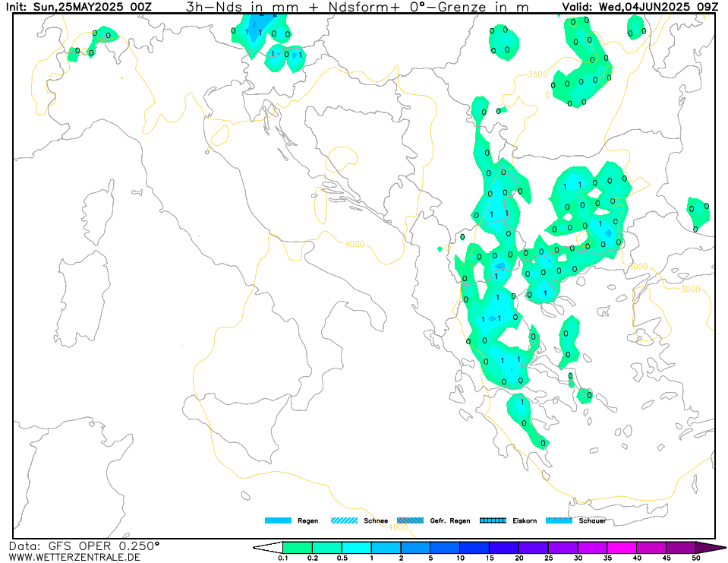Click the '0.5' color scale tick label
This screenshot has height=563, width=728.
(x=342, y=558)
